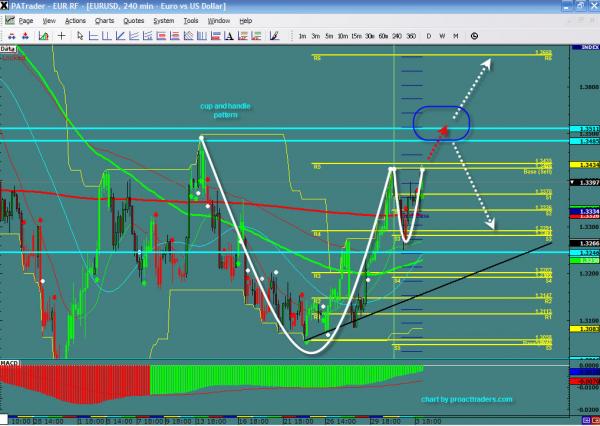The image size is (600, 426).
Task: Click the Delta label at chart top-left
Action: (9, 47)
